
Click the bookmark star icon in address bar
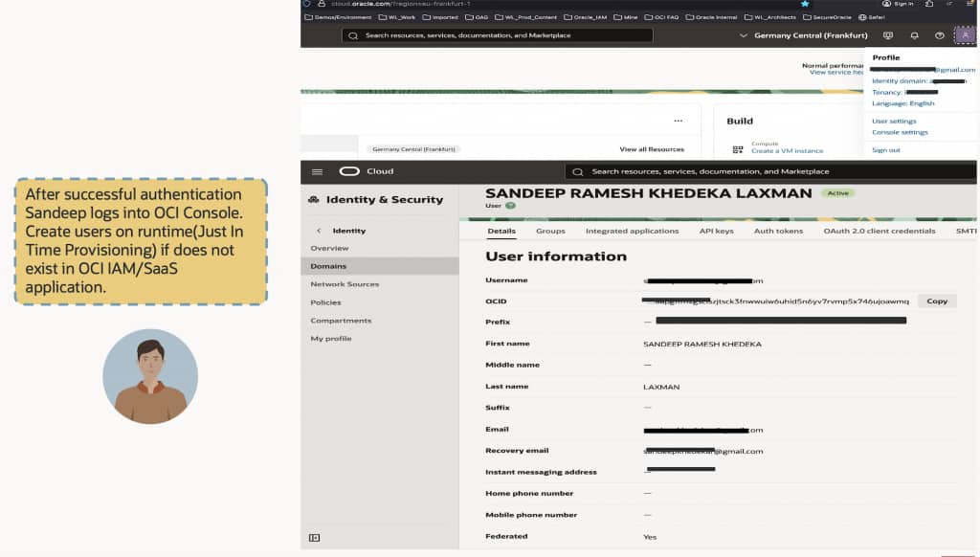805,4
